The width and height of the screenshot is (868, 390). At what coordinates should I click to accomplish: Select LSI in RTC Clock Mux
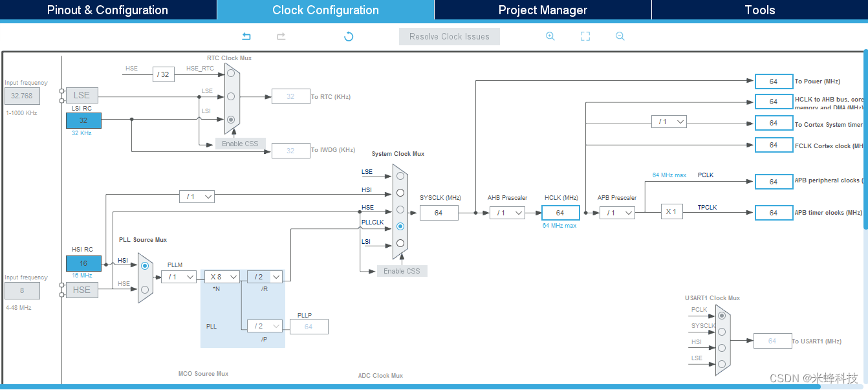click(231, 120)
